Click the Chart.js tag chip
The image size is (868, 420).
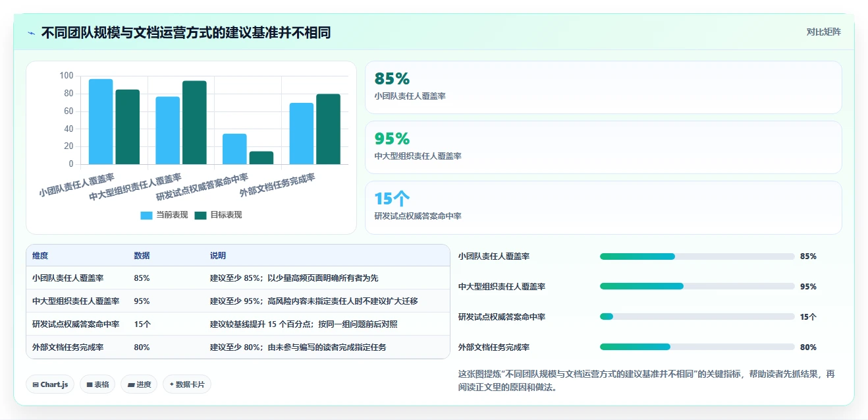coord(50,384)
